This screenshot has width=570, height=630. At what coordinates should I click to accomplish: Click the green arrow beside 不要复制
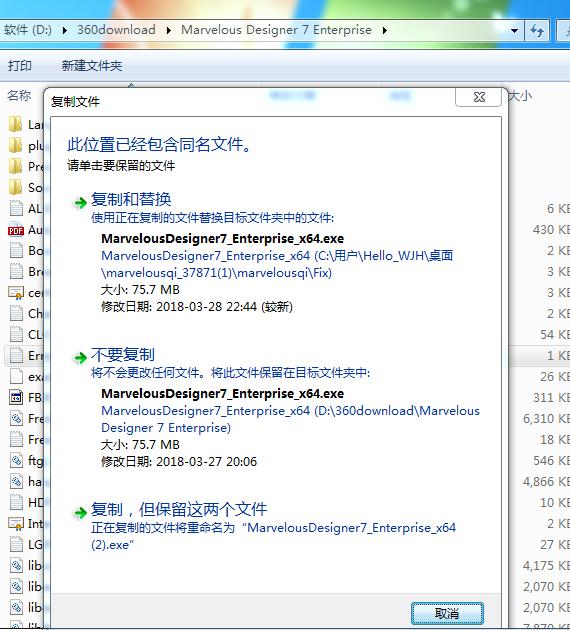[x=80, y=357]
